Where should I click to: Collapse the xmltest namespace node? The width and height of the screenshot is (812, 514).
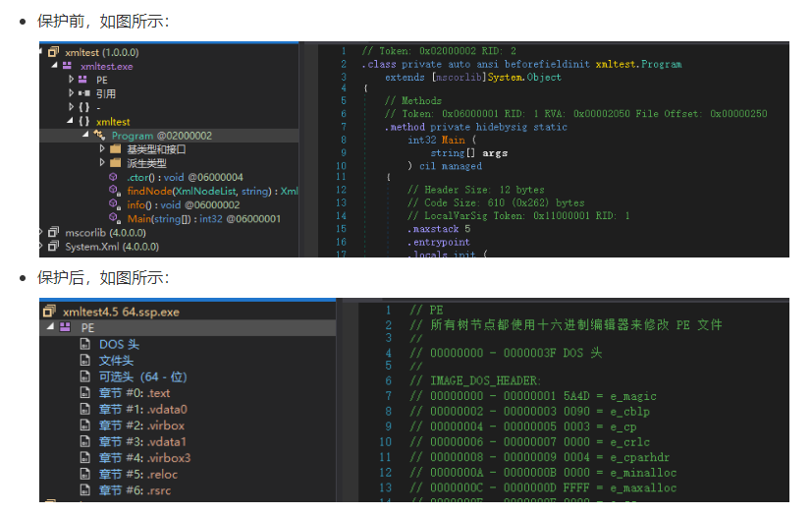pyautogui.click(x=72, y=122)
